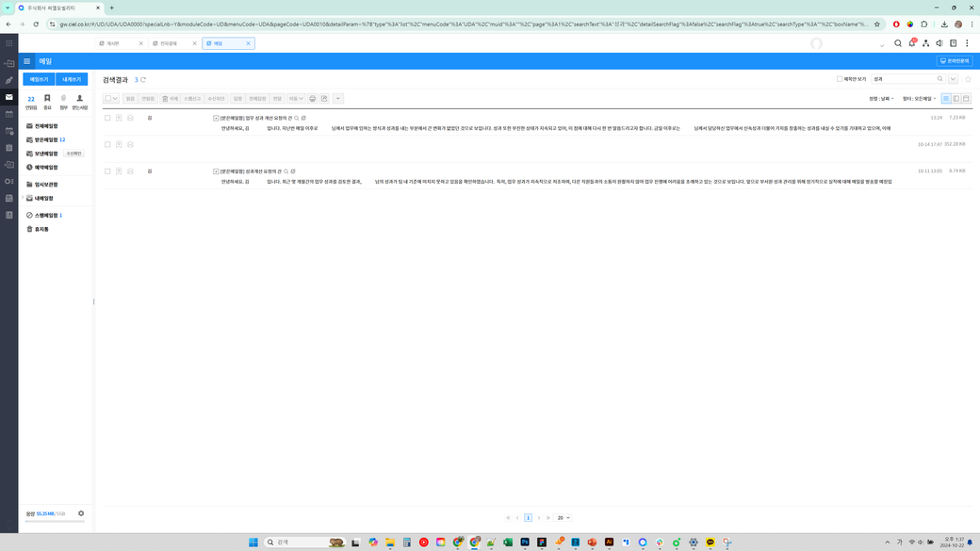Viewport: 980px width, 551px height.
Task: Check the 제목만 보기 checkbox
Action: point(840,79)
